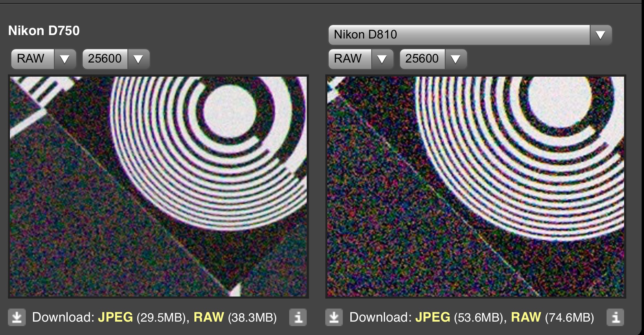This screenshot has width=644, height=335.
Task: Open the info icon for the Nikon D750 sample
Action: point(298,317)
